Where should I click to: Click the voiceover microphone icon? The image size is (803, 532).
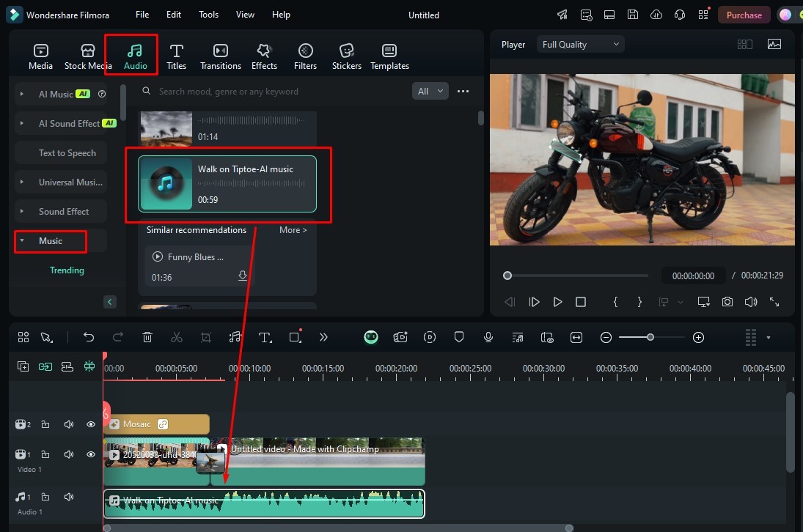[x=488, y=337]
